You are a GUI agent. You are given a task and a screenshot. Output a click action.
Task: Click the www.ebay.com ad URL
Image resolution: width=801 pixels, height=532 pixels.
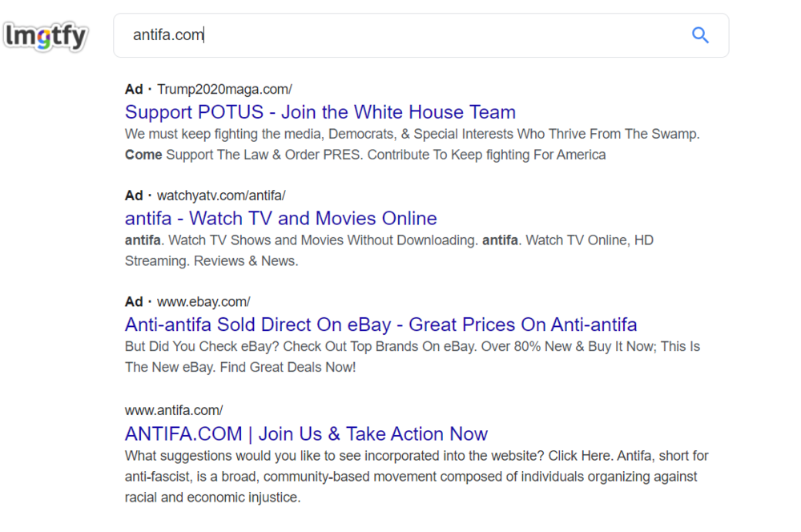203,302
